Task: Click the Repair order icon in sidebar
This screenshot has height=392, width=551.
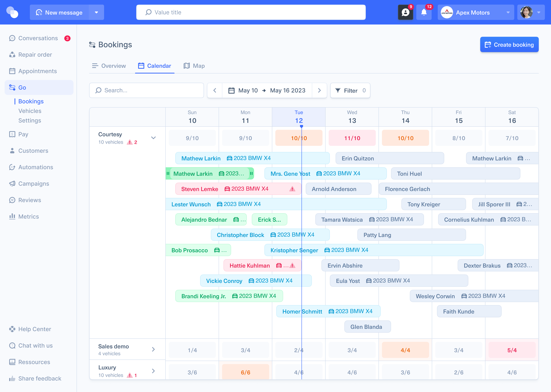Action: click(12, 55)
